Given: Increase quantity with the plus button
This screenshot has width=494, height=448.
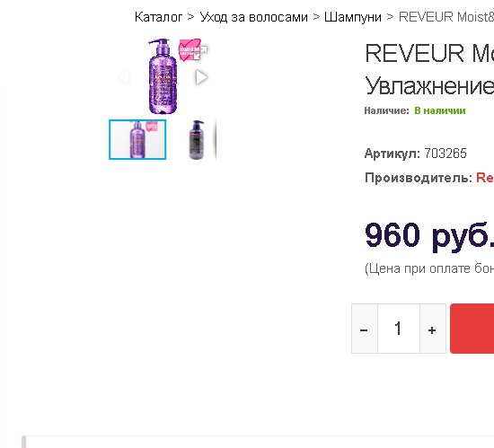Looking at the screenshot, I should 433,329.
